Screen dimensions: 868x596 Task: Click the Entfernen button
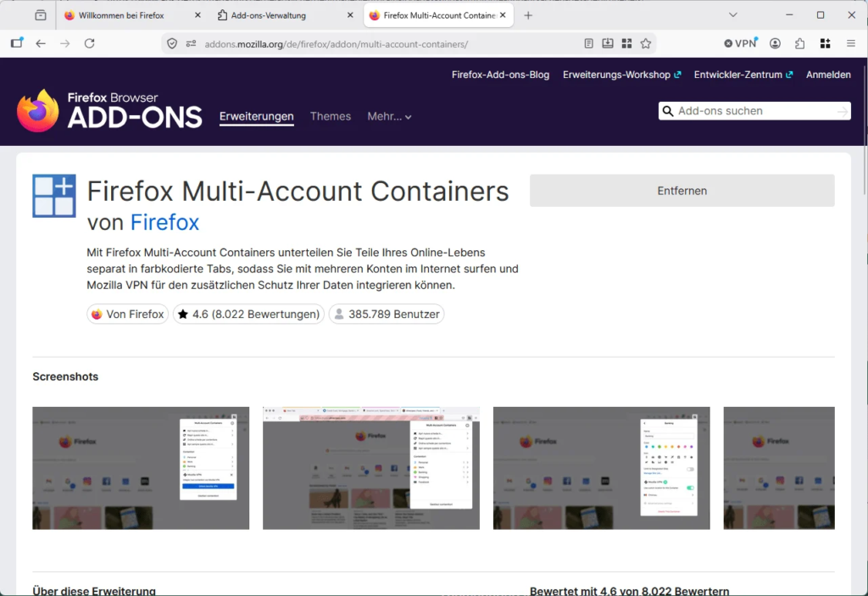(682, 191)
